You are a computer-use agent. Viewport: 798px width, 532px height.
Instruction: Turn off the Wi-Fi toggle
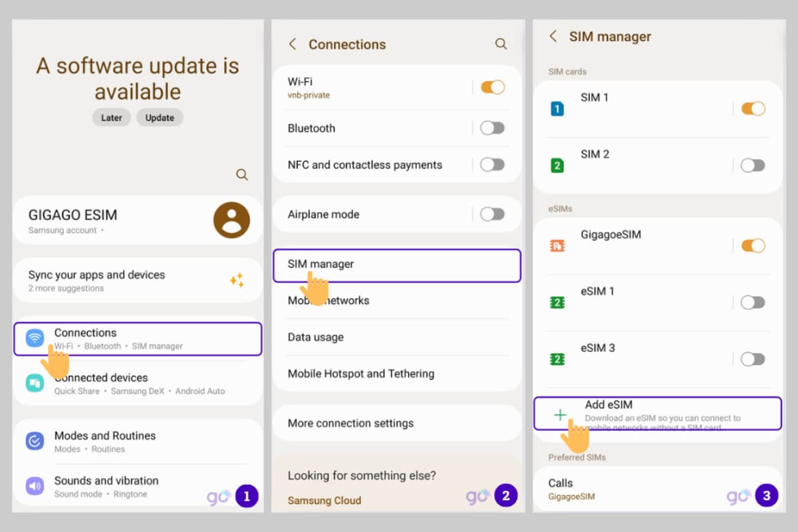tap(492, 87)
